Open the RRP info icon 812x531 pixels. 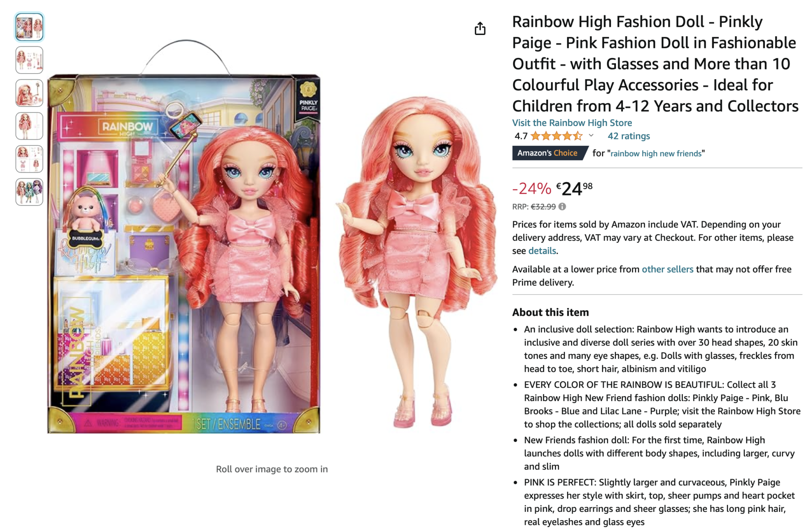562,206
